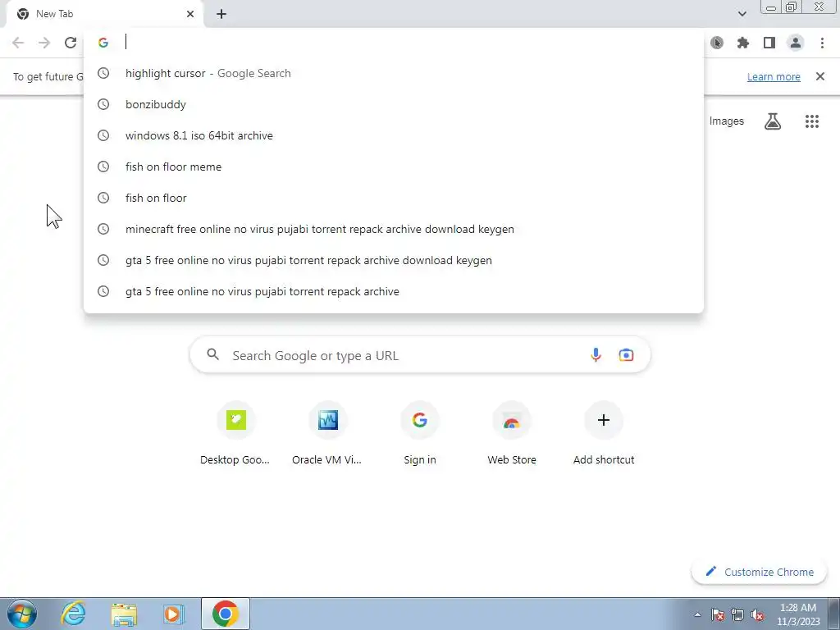Open the tab search chevron

coord(742,14)
